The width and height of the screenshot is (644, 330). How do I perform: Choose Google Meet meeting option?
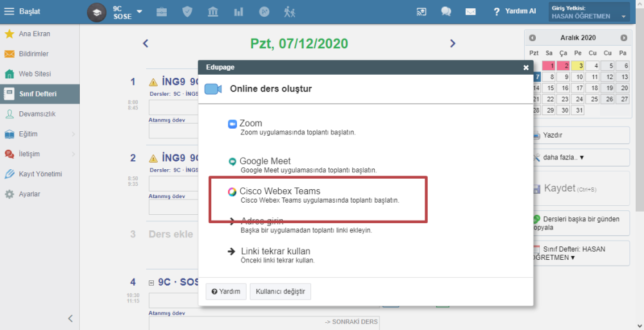coord(302,165)
